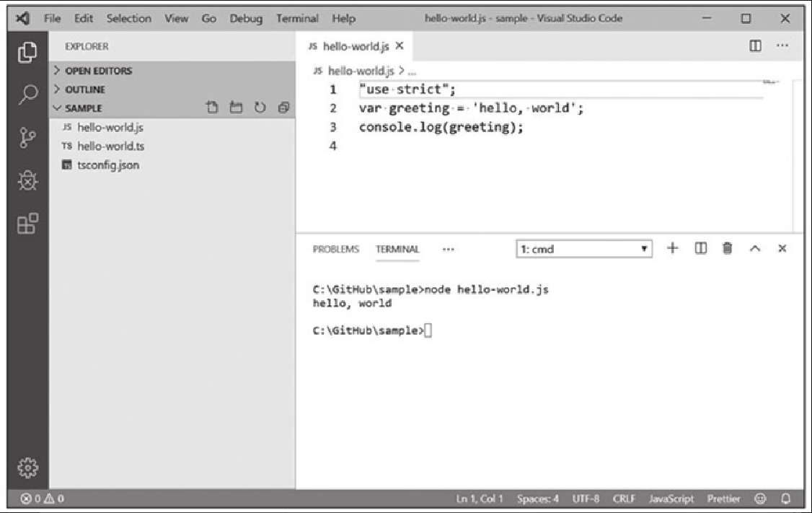
Task: Open editor More Actions ellipsis
Action: tap(782, 45)
